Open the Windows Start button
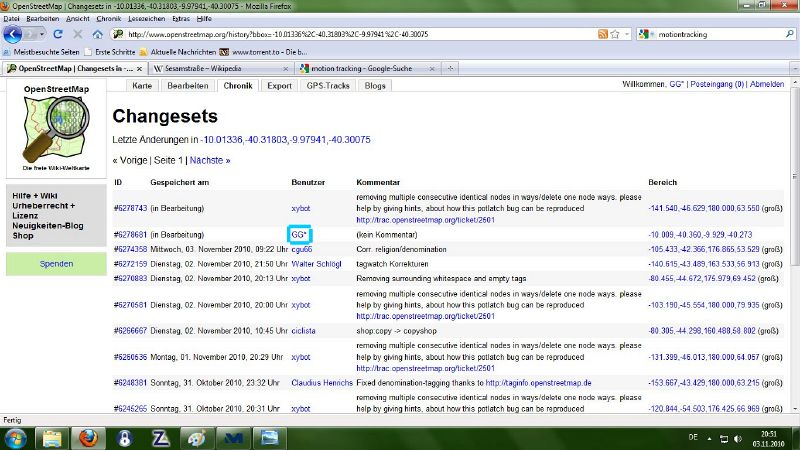This screenshot has width=800, height=450. click(15, 438)
